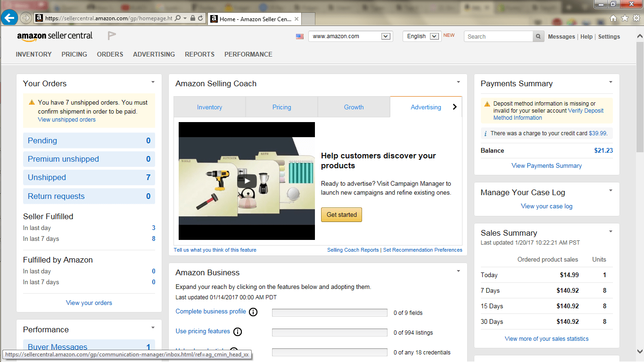
Task: Expand the Performance widget menu arrow
Action: [x=153, y=328]
